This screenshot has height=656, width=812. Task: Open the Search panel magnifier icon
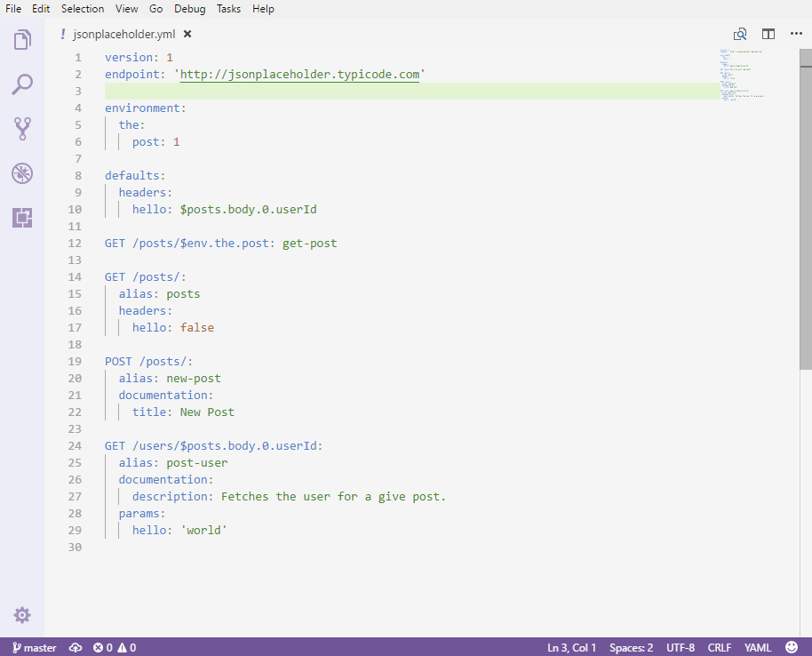tap(22, 84)
